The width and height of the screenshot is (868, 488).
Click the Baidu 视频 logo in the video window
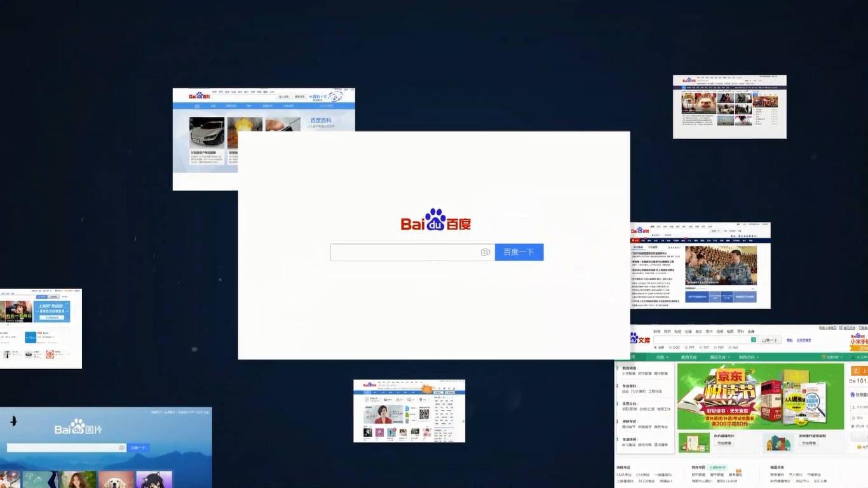pyautogui.click(x=689, y=80)
